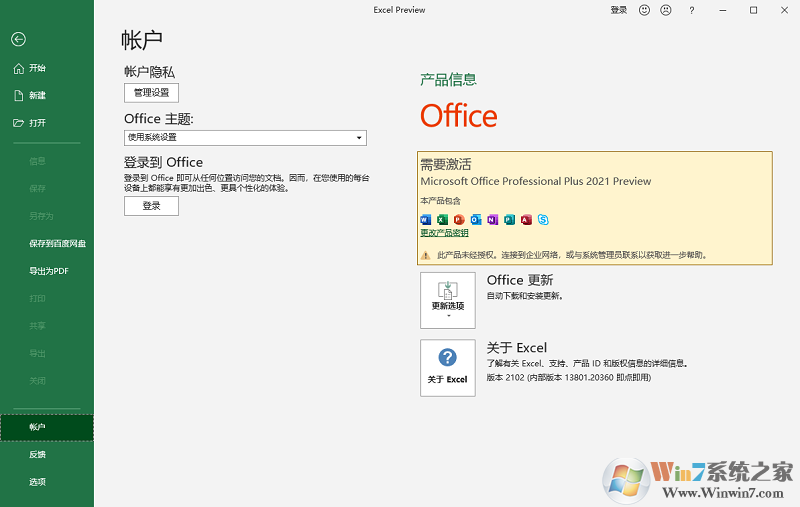Click the back arrow circle icon
800x507 pixels.
pyautogui.click(x=18, y=39)
